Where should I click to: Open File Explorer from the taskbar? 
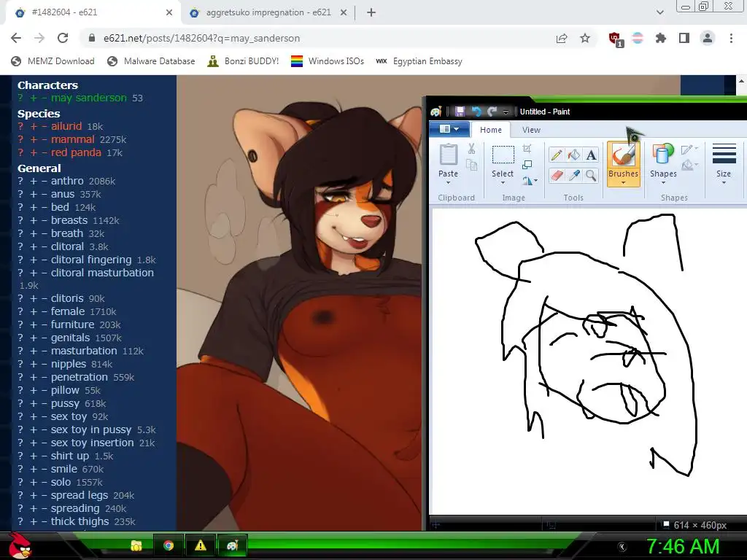point(136,545)
